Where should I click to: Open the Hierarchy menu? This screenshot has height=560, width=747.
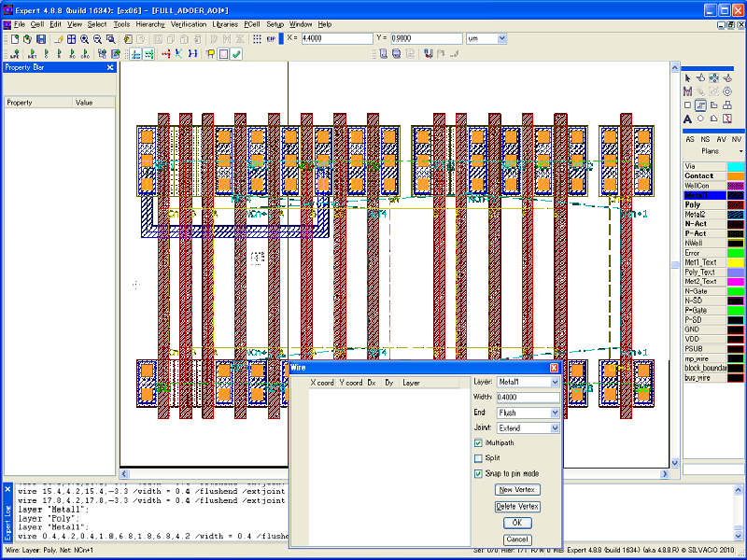pyautogui.click(x=149, y=23)
